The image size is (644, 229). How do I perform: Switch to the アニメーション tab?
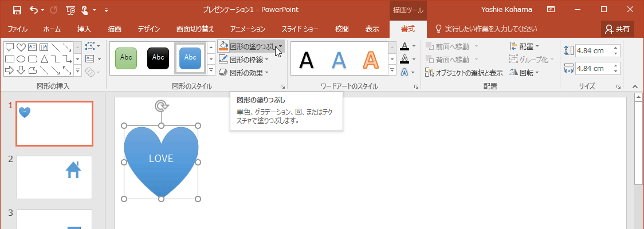(248, 29)
